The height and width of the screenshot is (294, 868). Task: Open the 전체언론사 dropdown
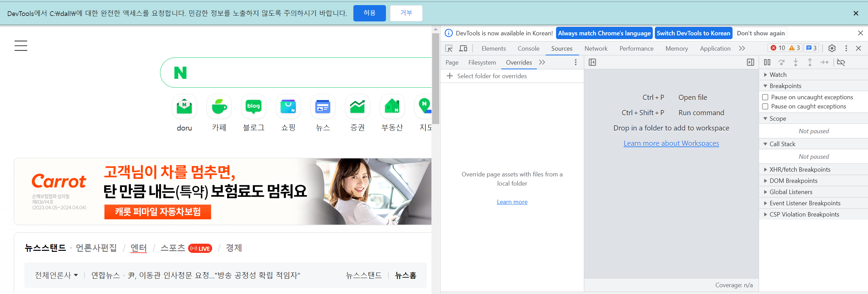[x=56, y=275]
